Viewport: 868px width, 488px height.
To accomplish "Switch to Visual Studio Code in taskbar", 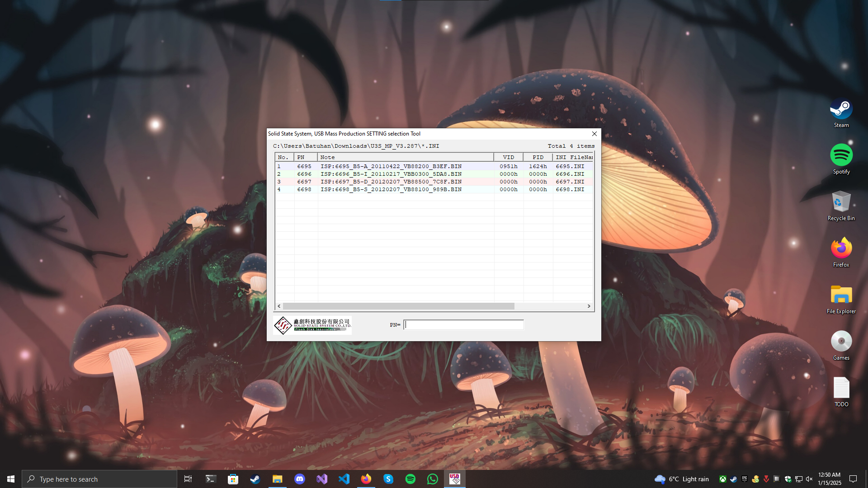I will point(344,479).
